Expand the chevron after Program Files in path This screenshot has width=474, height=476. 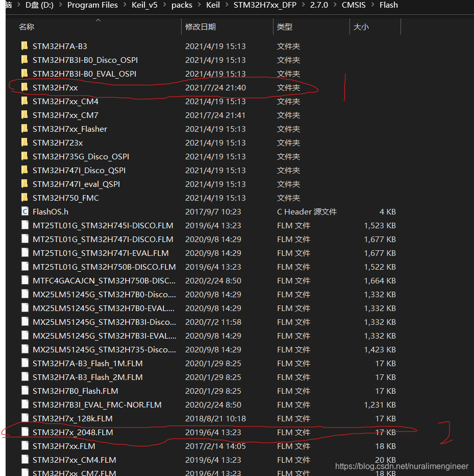pos(124,5)
